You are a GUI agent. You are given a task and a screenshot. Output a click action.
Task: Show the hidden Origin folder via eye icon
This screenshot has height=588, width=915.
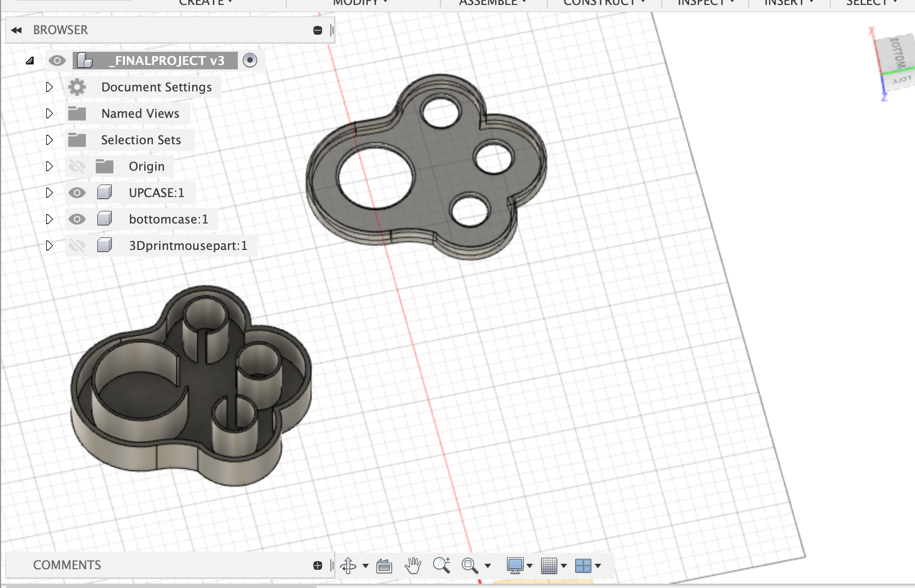click(x=77, y=166)
